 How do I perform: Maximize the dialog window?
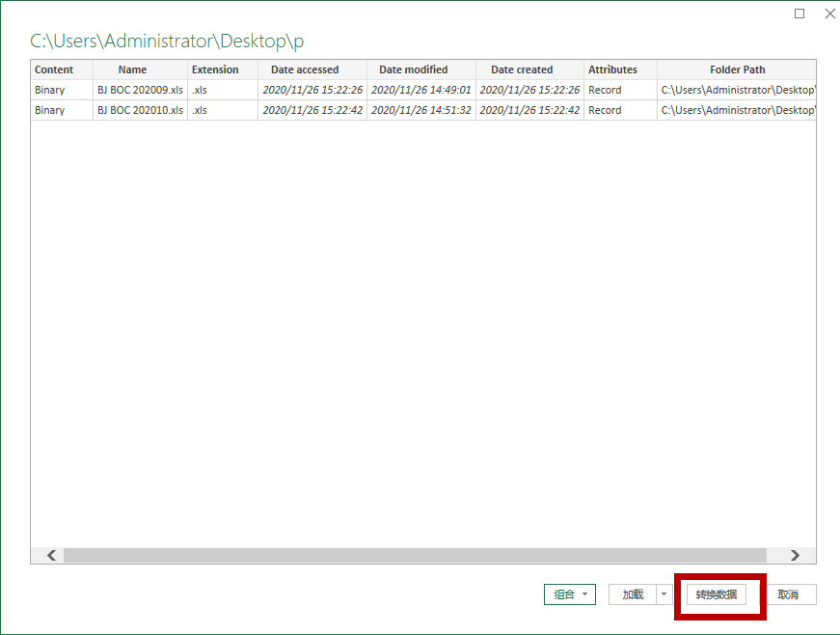click(x=799, y=14)
